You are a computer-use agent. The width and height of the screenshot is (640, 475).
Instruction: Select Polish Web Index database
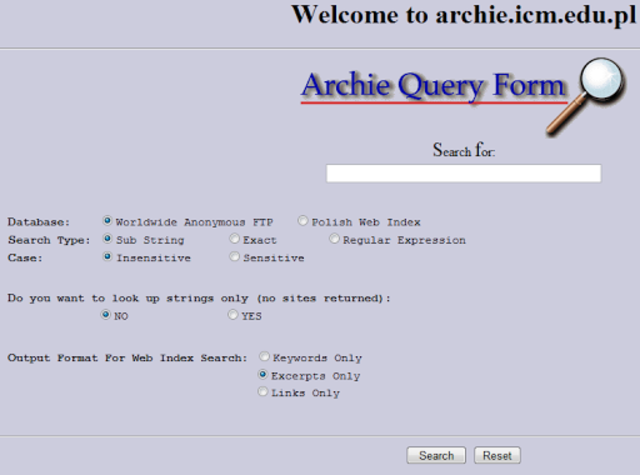click(x=302, y=221)
